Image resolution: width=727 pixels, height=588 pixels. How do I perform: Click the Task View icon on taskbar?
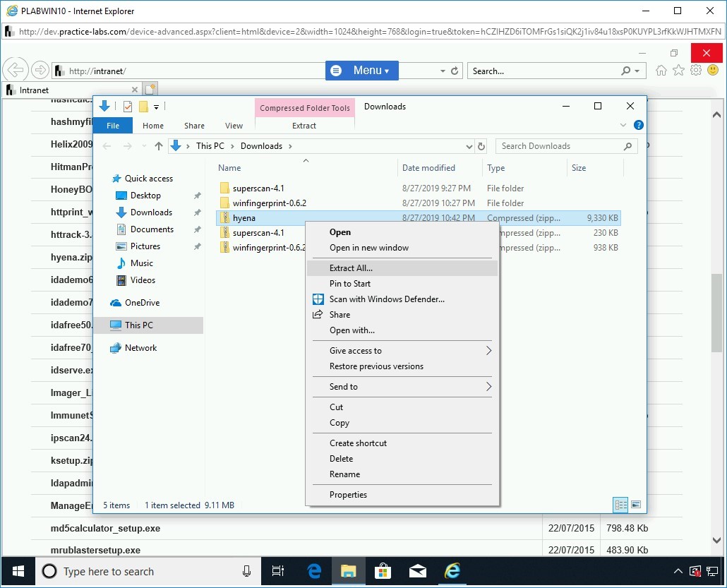(278, 570)
